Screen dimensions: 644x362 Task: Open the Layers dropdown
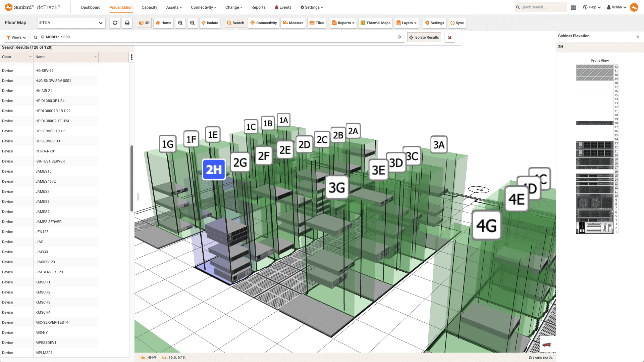[x=406, y=23]
